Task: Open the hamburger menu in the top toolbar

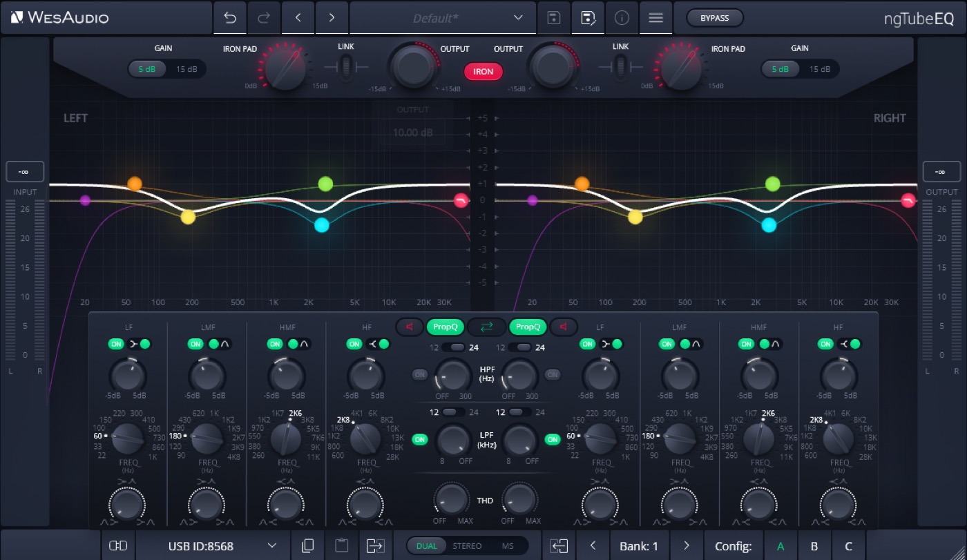Action: (655, 18)
